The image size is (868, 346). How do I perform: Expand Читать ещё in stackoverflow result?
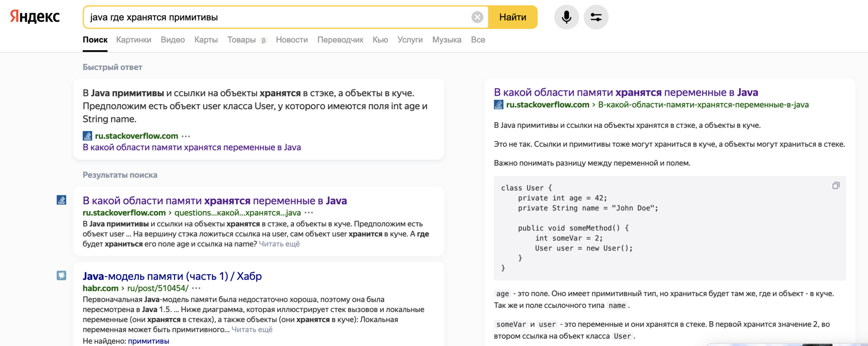(x=279, y=244)
